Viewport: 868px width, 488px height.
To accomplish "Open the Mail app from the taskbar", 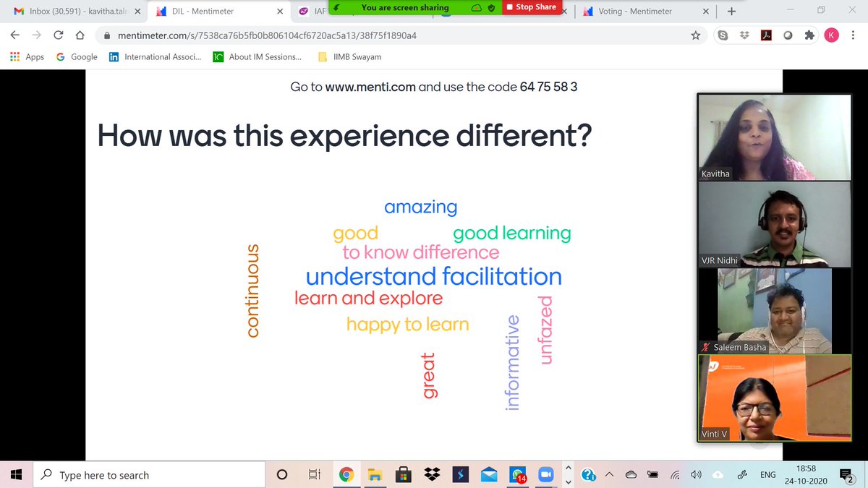I will pos(489,475).
